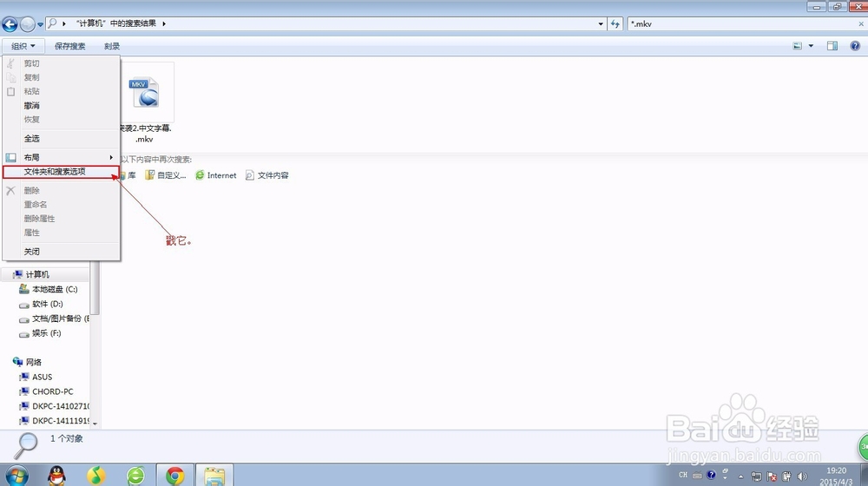This screenshot has height=486, width=868.
Task: Click the navigation pane scrollbar thumb
Action: click(x=95, y=288)
